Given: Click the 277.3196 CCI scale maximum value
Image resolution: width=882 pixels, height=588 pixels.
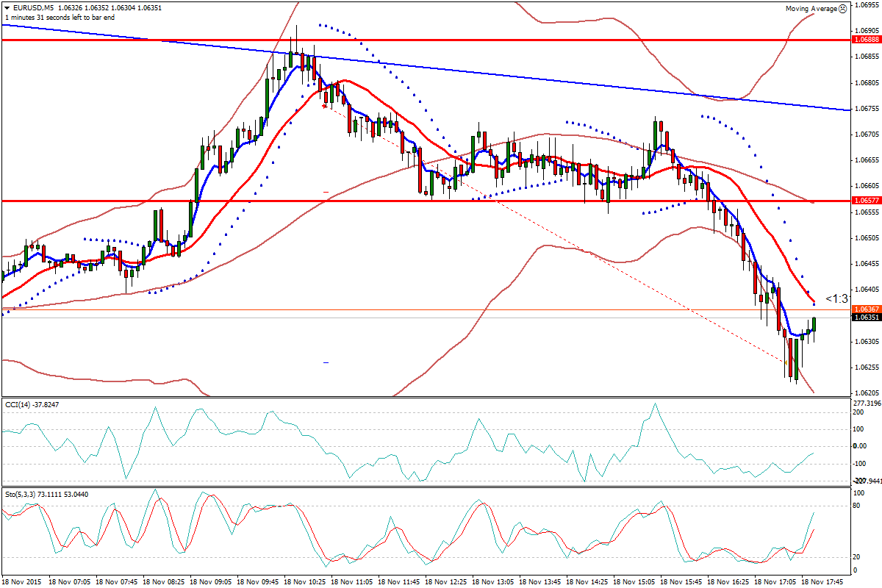Looking at the screenshot, I should tap(866, 404).
